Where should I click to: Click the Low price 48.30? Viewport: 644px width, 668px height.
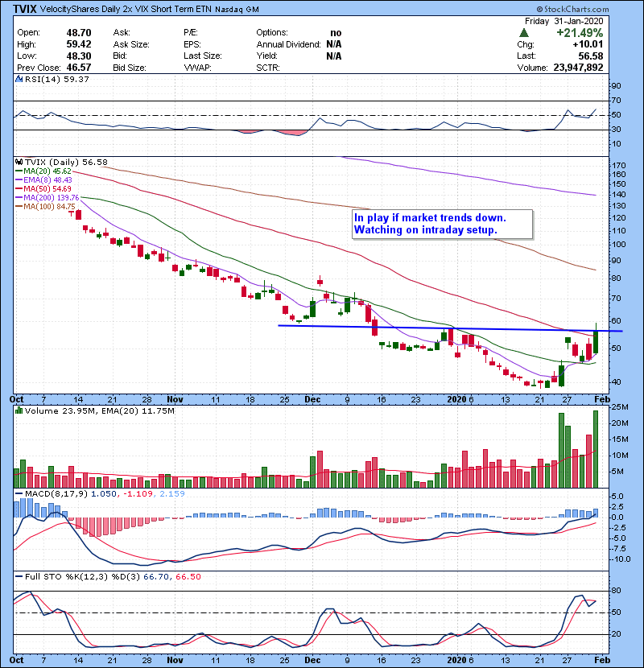click(x=79, y=56)
